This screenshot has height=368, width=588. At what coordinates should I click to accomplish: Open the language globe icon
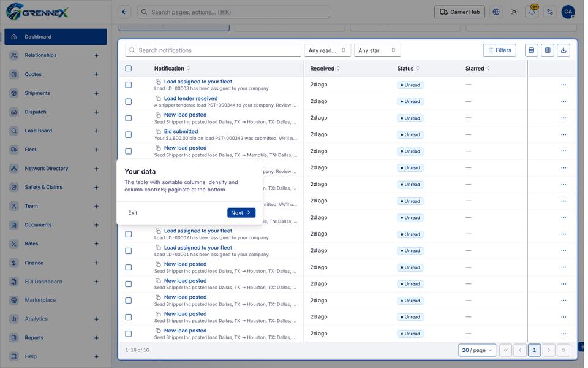click(x=496, y=12)
